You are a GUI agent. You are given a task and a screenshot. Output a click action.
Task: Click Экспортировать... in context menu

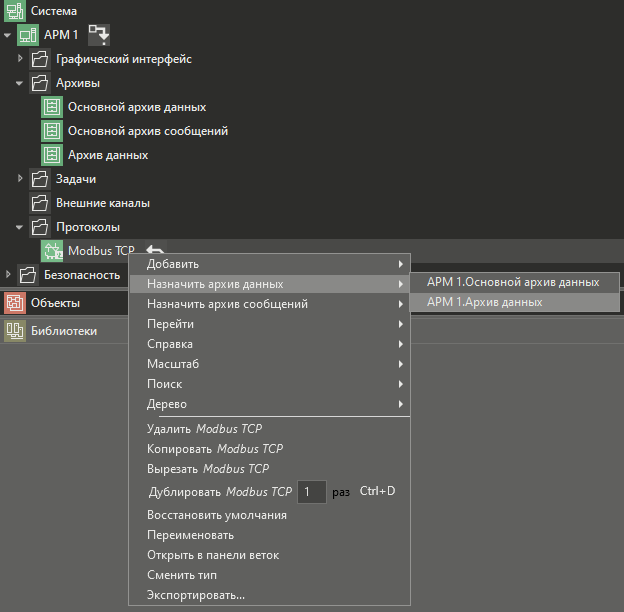tap(196, 595)
